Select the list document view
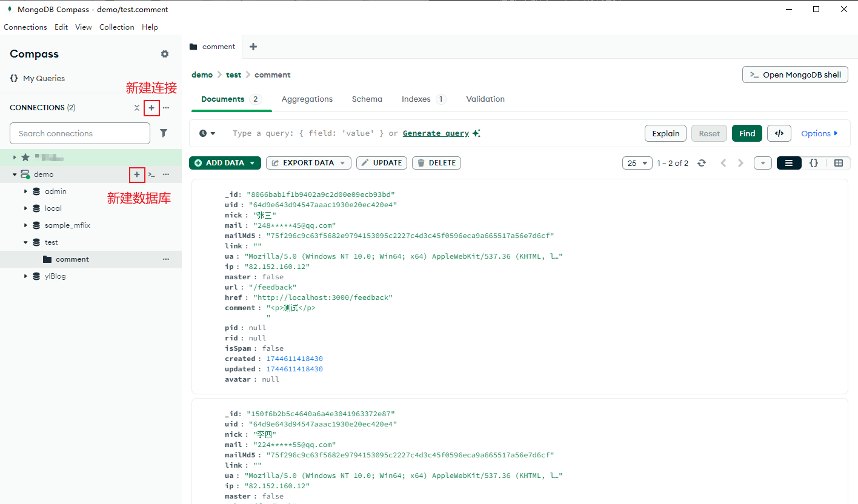 click(x=789, y=163)
